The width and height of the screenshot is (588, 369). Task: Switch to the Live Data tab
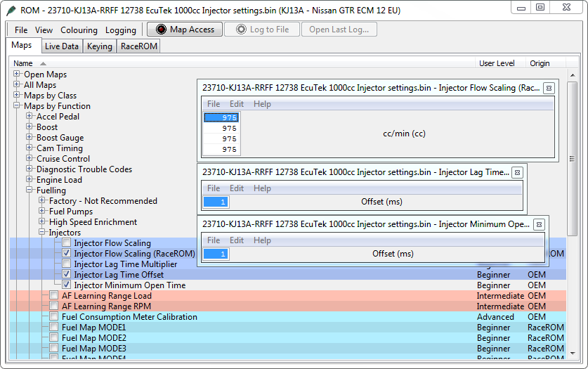click(x=61, y=46)
